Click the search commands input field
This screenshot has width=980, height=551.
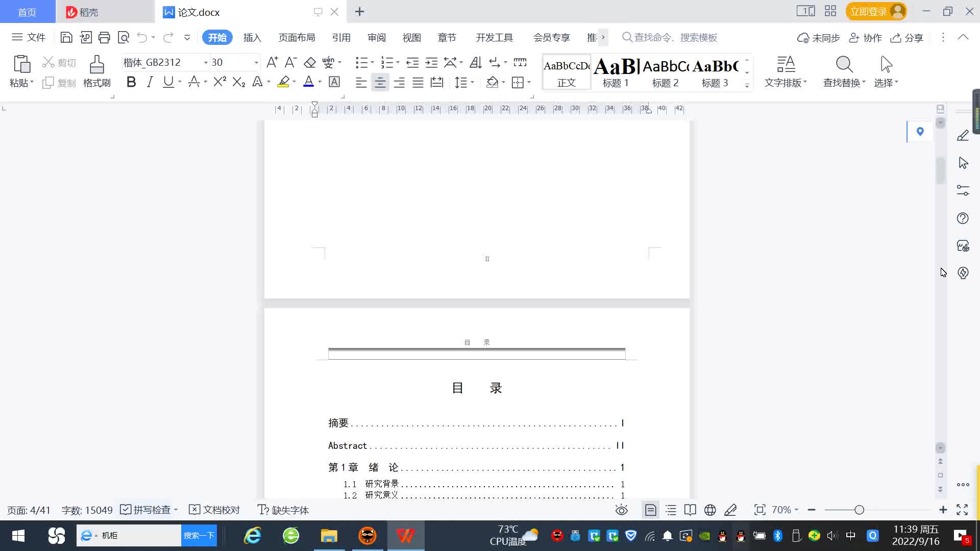tap(675, 37)
